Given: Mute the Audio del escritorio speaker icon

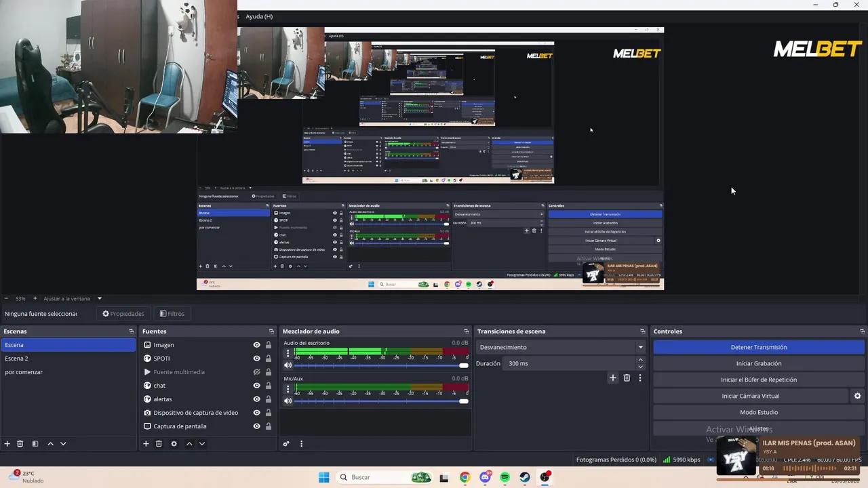Looking at the screenshot, I should pyautogui.click(x=288, y=365).
